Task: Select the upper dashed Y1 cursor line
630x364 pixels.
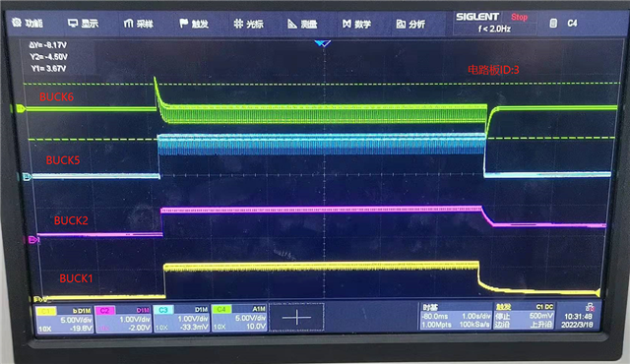Action: [x=322, y=84]
